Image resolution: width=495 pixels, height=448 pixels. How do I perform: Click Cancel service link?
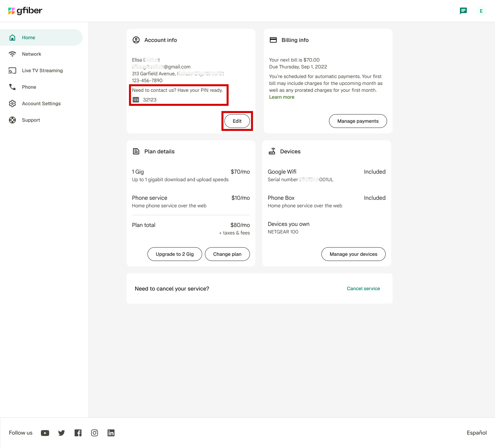363,288
